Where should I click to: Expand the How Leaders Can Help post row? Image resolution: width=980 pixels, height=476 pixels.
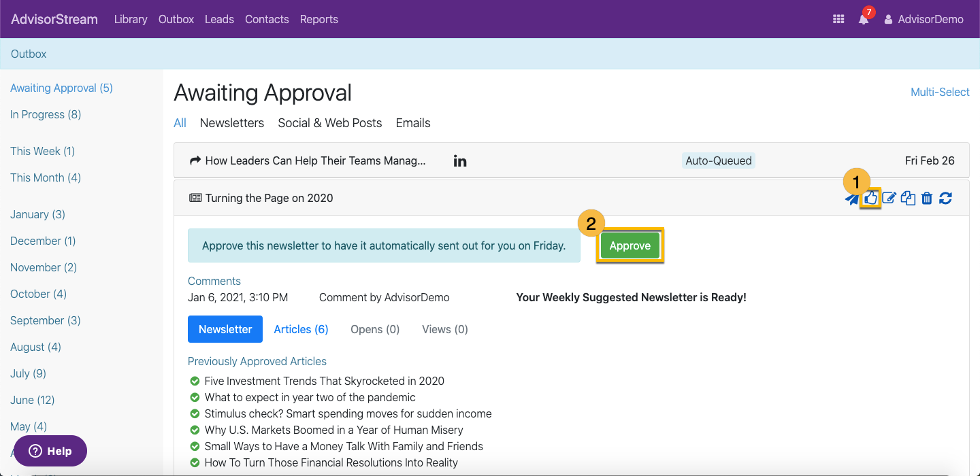pyautogui.click(x=572, y=161)
